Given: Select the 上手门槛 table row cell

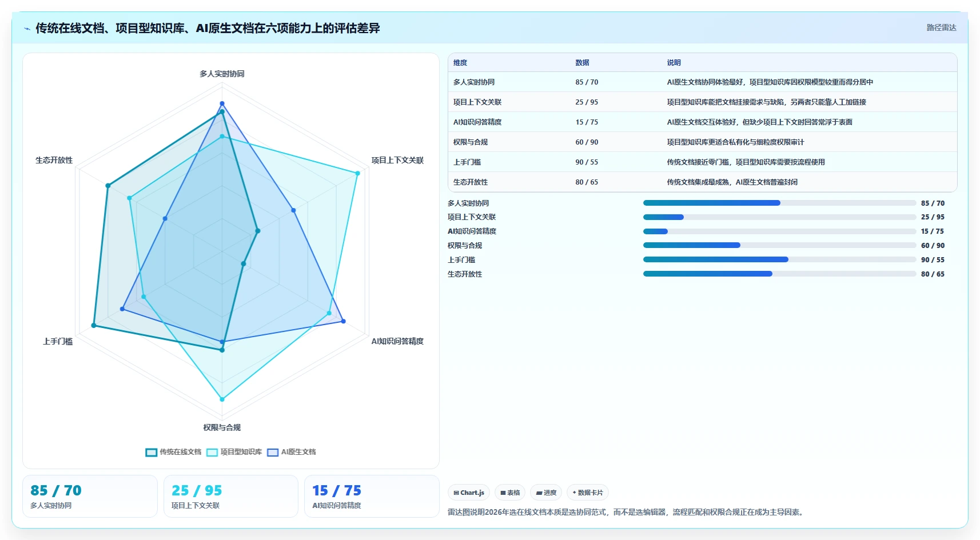Looking at the screenshot, I should click(x=467, y=162).
